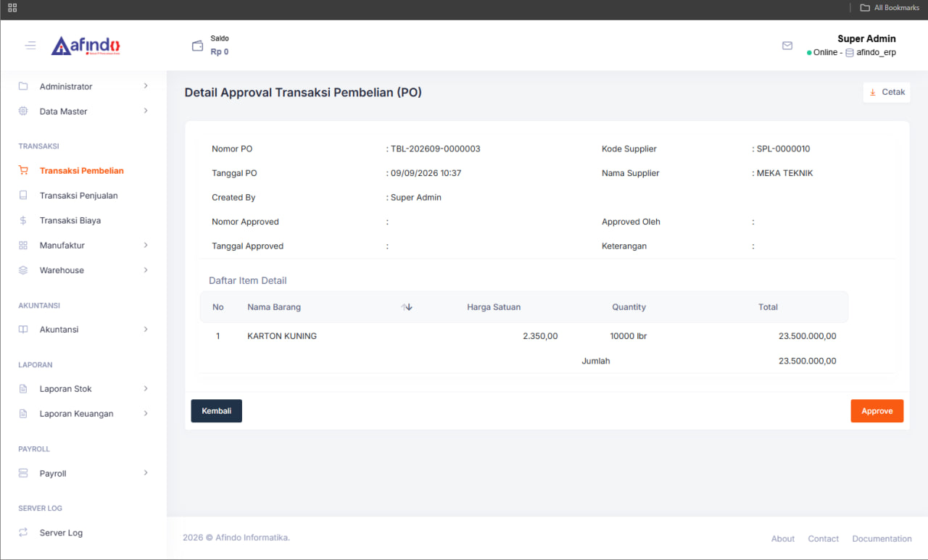
Task: Click the Cetak print button
Action: [x=887, y=93]
